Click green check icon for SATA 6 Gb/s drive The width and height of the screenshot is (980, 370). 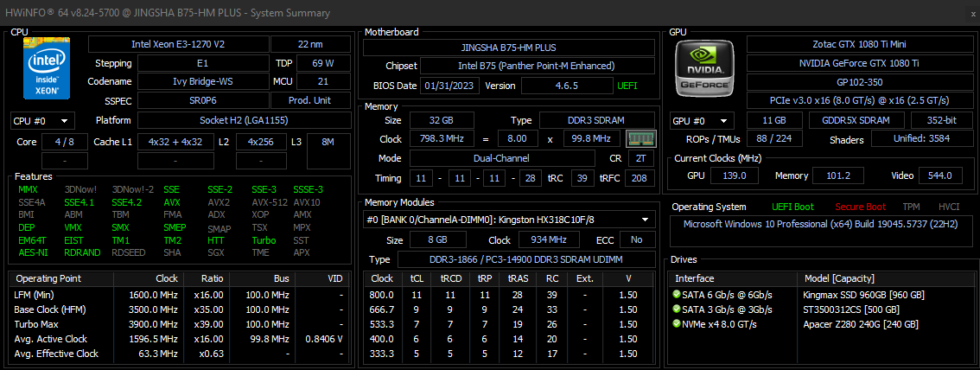677,295
